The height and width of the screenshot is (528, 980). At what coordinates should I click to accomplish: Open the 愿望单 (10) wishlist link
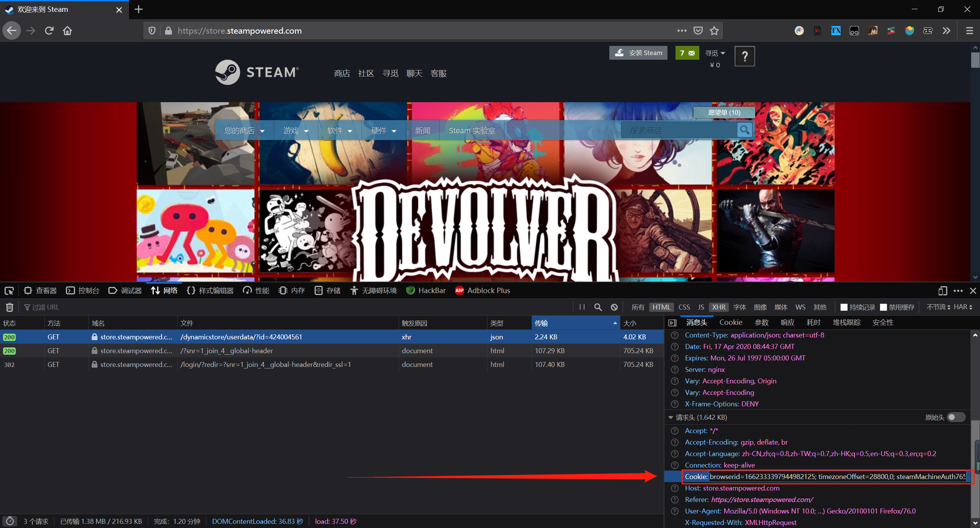[x=724, y=112]
